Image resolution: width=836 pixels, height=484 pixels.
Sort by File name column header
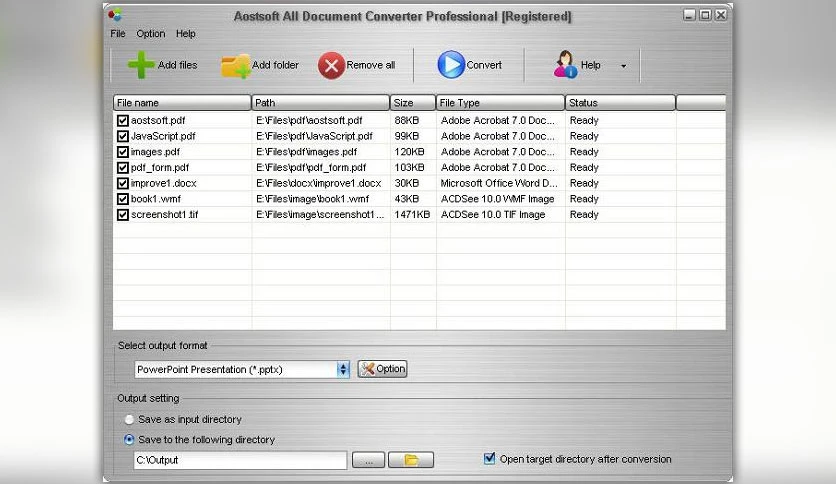coord(182,103)
